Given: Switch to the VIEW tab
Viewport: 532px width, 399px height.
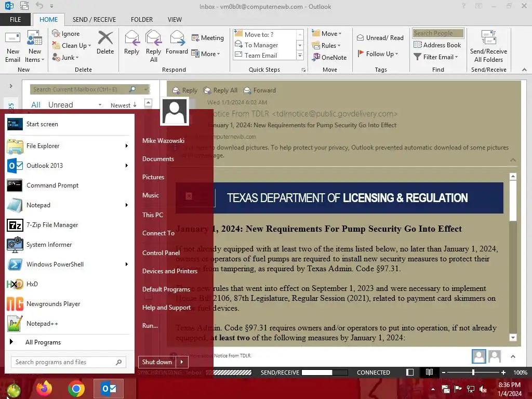Looking at the screenshot, I should click(x=175, y=19).
